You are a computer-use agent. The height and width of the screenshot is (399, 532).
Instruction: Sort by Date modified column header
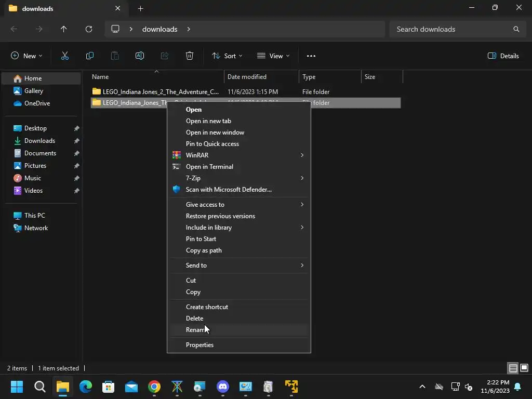pyautogui.click(x=261, y=77)
